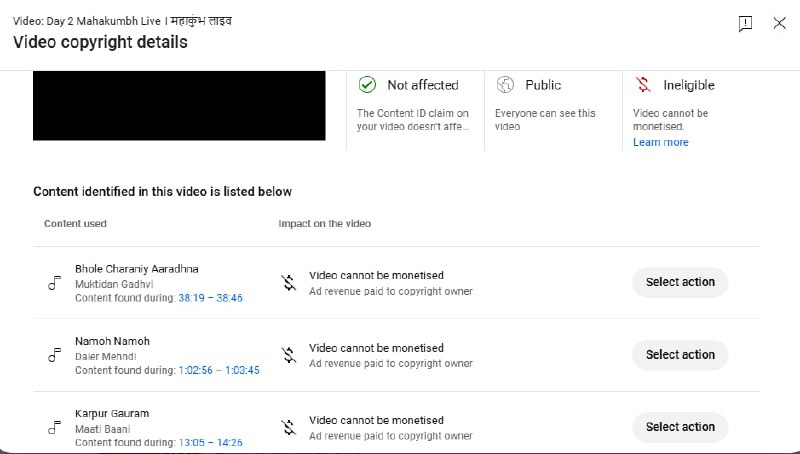Screen dimensions: 800x454
Task: Select the Daler Mehndi artist name
Action: click(x=106, y=357)
